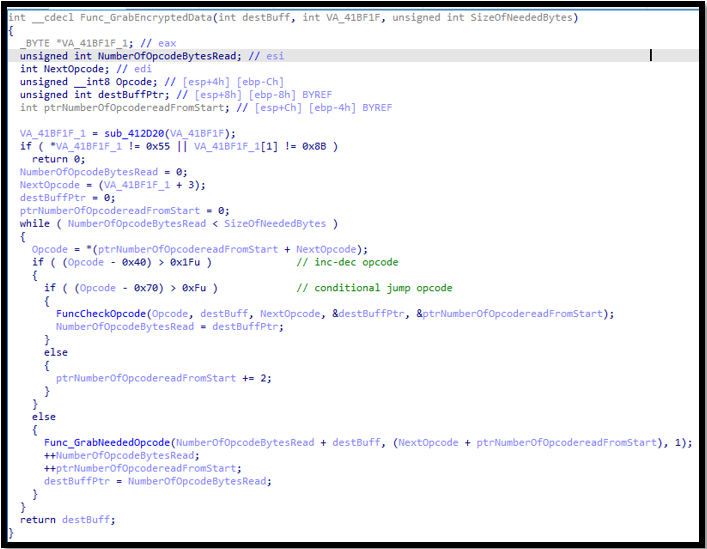Viewport: 707px width, 549px height.
Task: Click the '+ 3' offset in NextOpcode assignment
Action: 185,185
